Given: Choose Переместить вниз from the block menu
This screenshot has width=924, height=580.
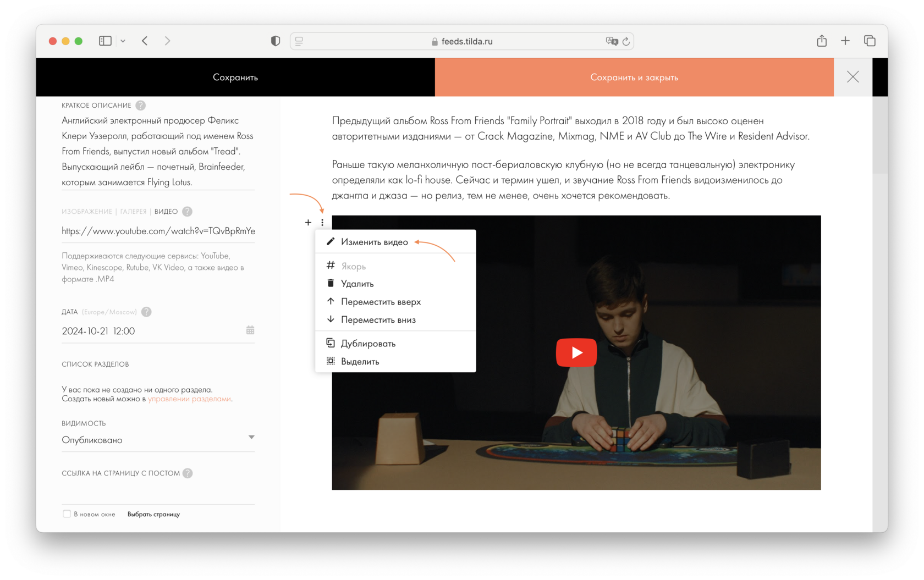Looking at the screenshot, I should point(395,320).
